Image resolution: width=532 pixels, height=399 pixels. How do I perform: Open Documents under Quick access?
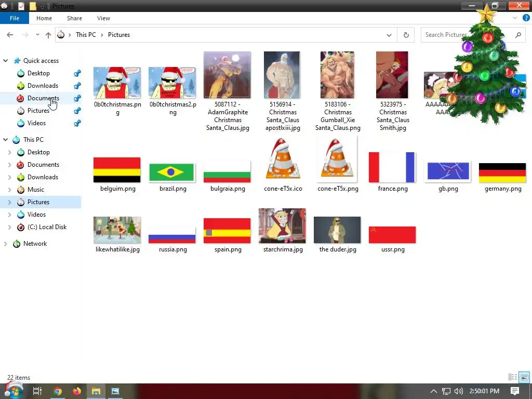[44, 98]
